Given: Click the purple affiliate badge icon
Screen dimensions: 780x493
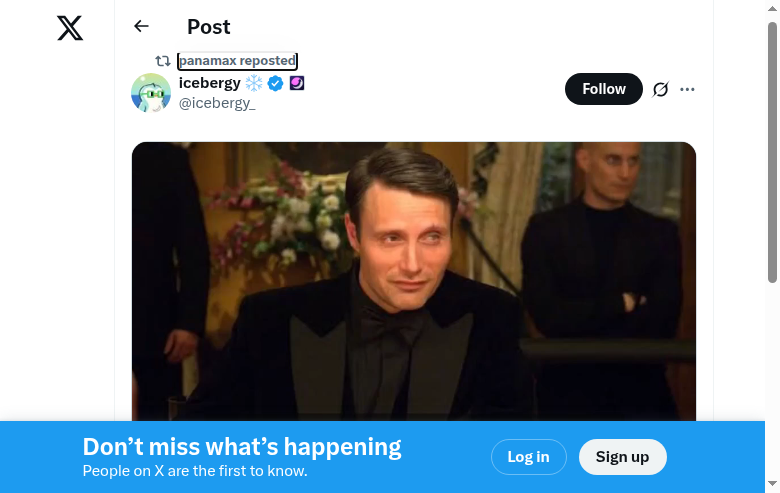Looking at the screenshot, I should (x=297, y=83).
